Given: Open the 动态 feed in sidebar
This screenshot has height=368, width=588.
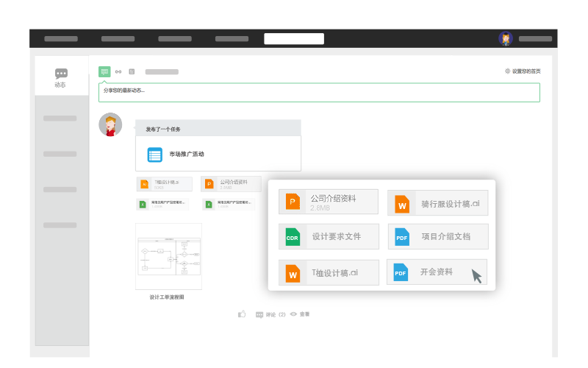Looking at the screenshot, I should tap(61, 78).
